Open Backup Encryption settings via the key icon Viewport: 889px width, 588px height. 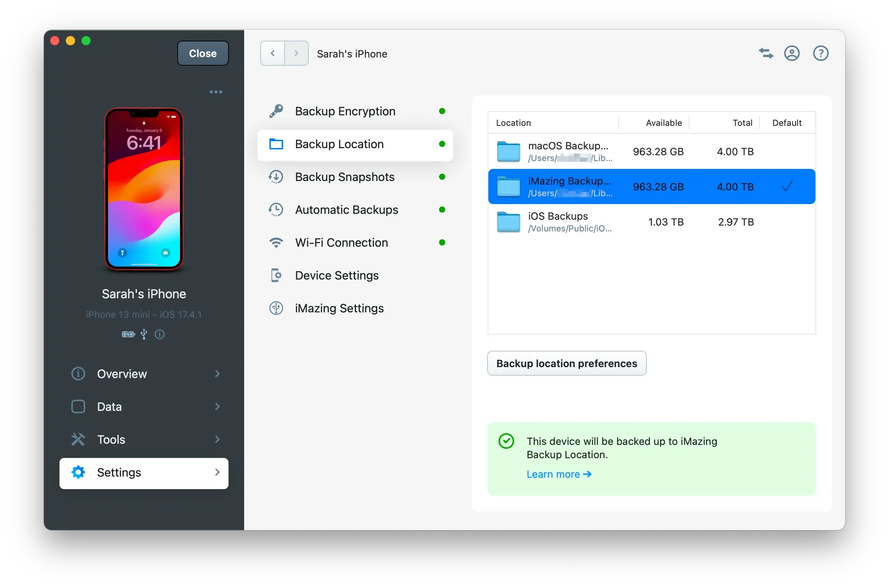coord(276,111)
